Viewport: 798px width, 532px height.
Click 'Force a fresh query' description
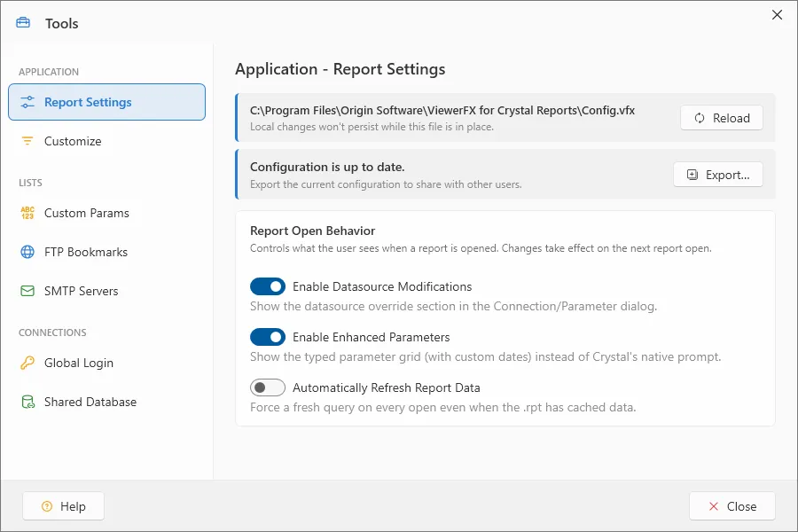pos(442,407)
